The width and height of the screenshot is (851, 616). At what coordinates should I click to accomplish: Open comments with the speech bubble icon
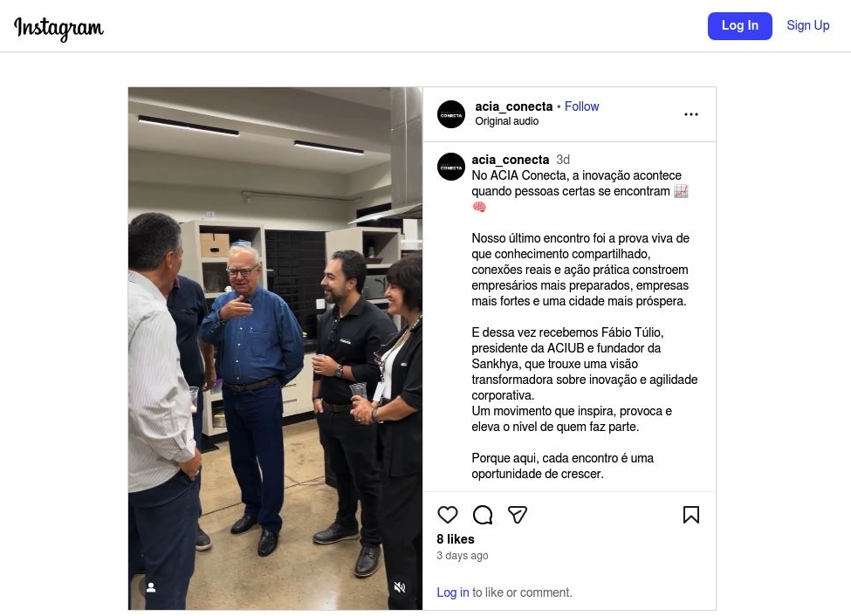pos(483,515)
